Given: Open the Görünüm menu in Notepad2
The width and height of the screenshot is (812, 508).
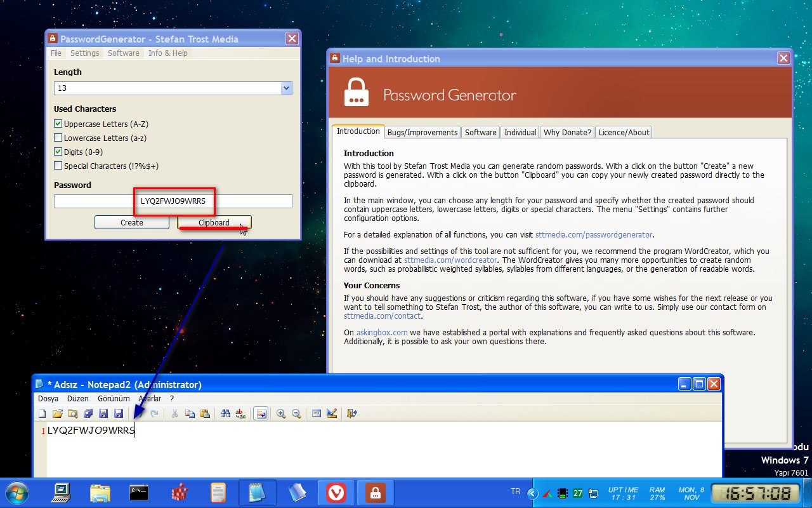Looking at the screenshot, I should coord(114,399).
